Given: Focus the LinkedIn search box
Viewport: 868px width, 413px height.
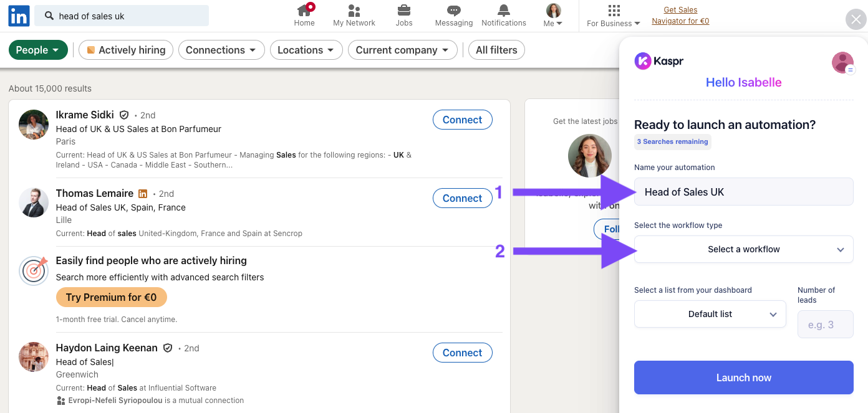Looking at the screenshot, I should click(x=122, y=16).
